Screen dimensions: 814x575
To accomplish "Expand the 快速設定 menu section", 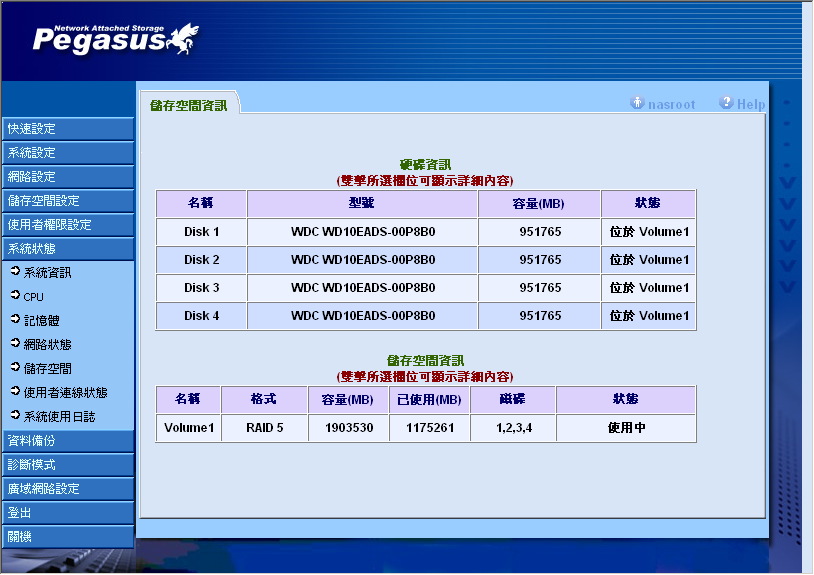I will pos(67,129).
